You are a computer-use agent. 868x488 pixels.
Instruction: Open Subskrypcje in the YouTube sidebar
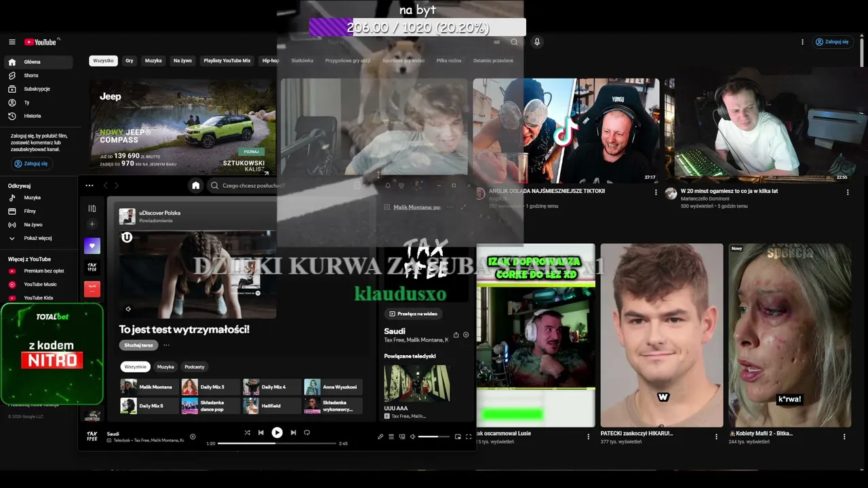point(39,89)
